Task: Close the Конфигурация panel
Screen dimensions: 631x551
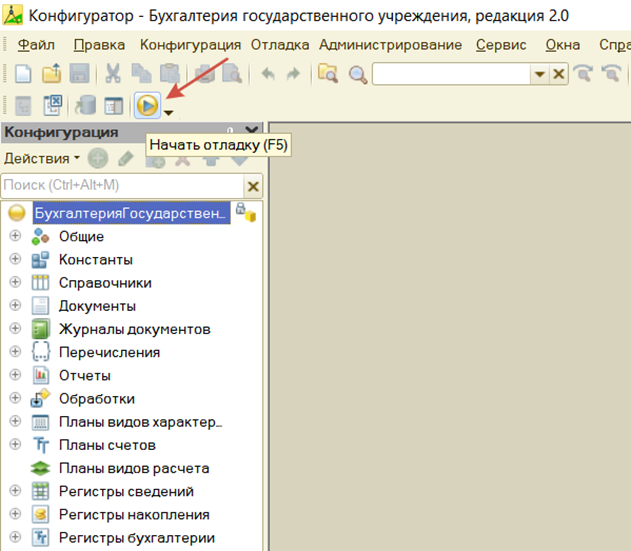Action: 252,130
